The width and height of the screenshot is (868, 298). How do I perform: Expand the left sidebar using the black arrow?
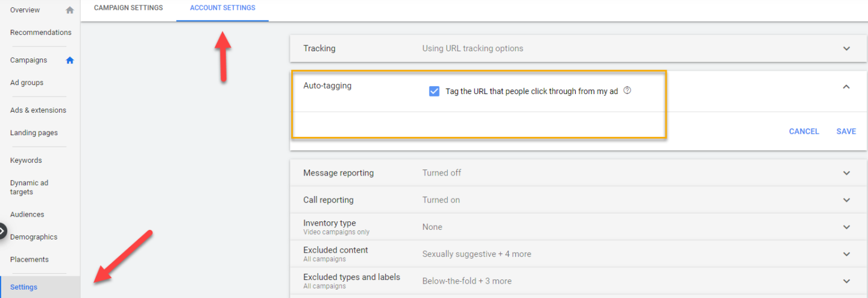(x=2, y=230)
